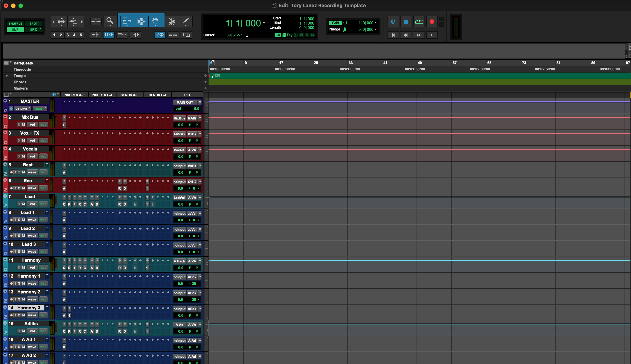Click the INSERTS F-J column header
Screen dimensions: 631x364
(101, 95)
